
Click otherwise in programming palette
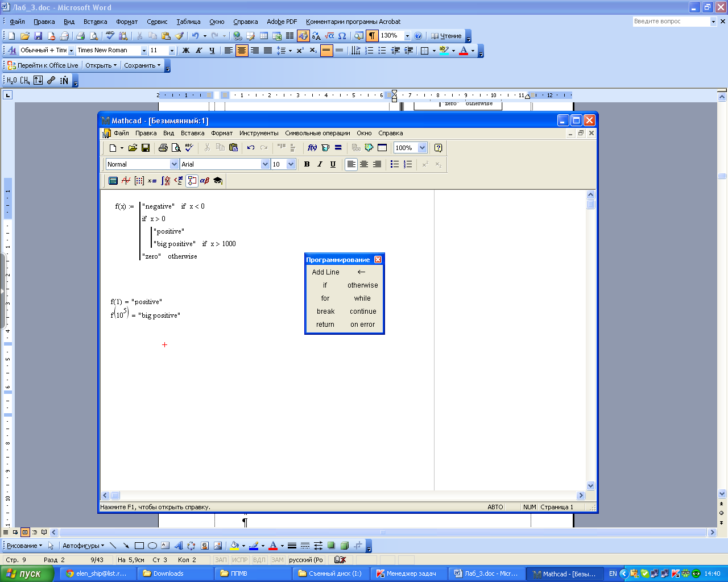click(x=363, y=285)
